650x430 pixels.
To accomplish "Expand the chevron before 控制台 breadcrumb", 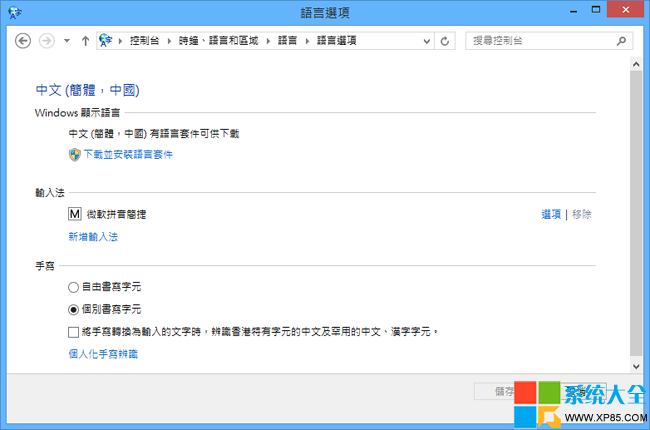I will 120,41.
